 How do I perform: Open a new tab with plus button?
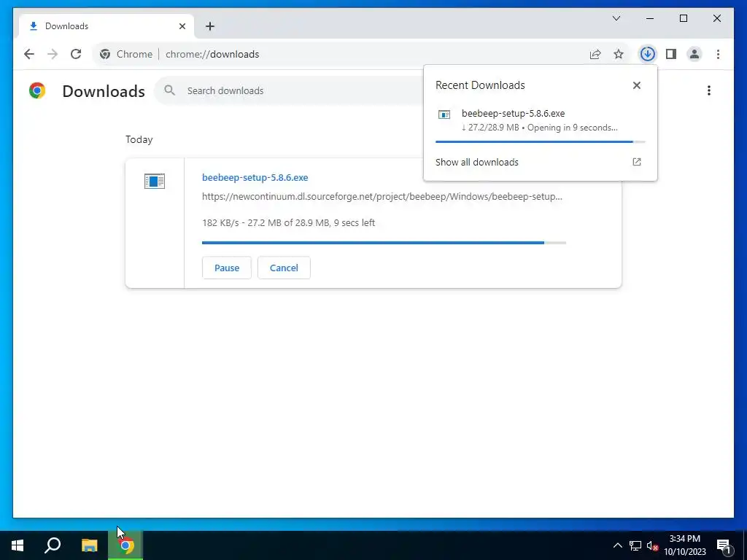[209, 26]
